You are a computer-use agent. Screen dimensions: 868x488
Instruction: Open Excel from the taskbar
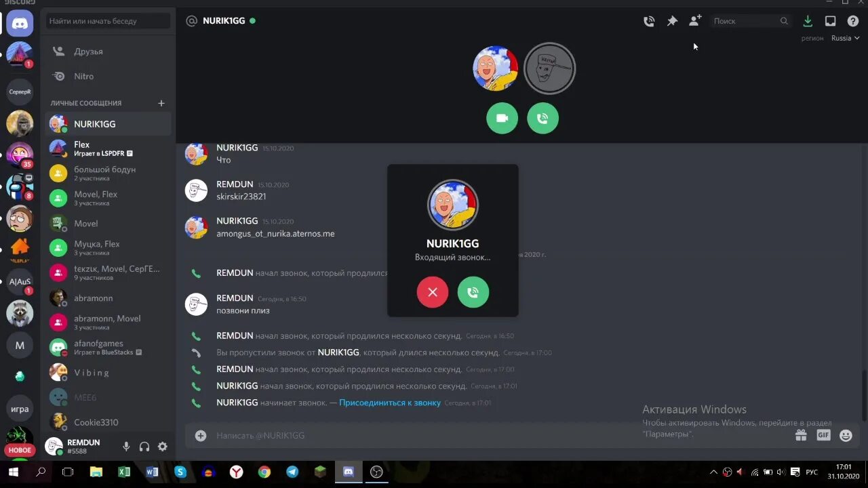(x=124, y=472)
